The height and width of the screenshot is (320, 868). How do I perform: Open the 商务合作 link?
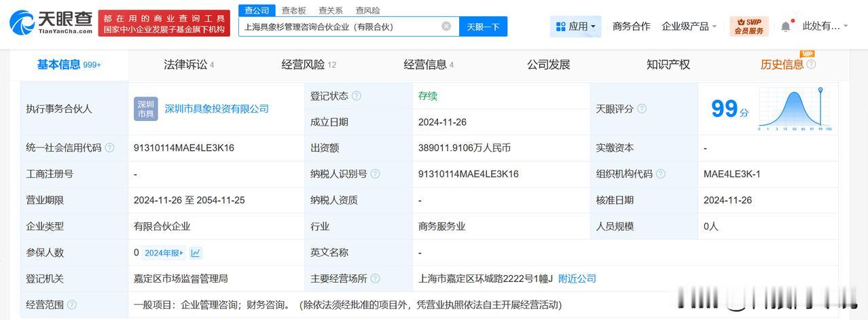point(631,26)
